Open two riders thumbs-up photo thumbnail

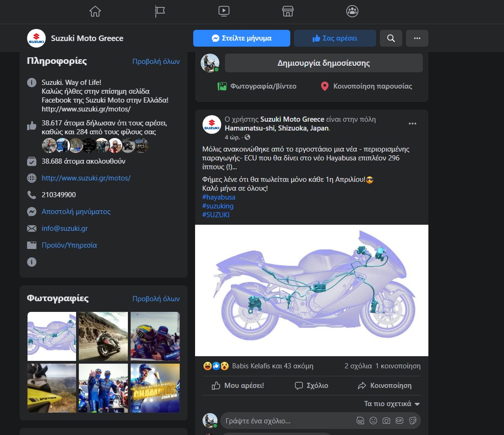[103, 388]
